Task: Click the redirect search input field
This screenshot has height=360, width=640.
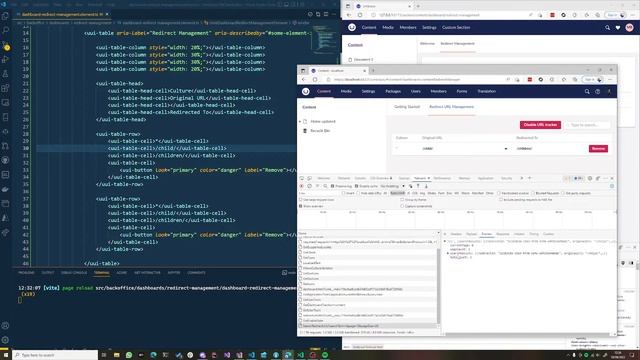Action: coord(588,125)
